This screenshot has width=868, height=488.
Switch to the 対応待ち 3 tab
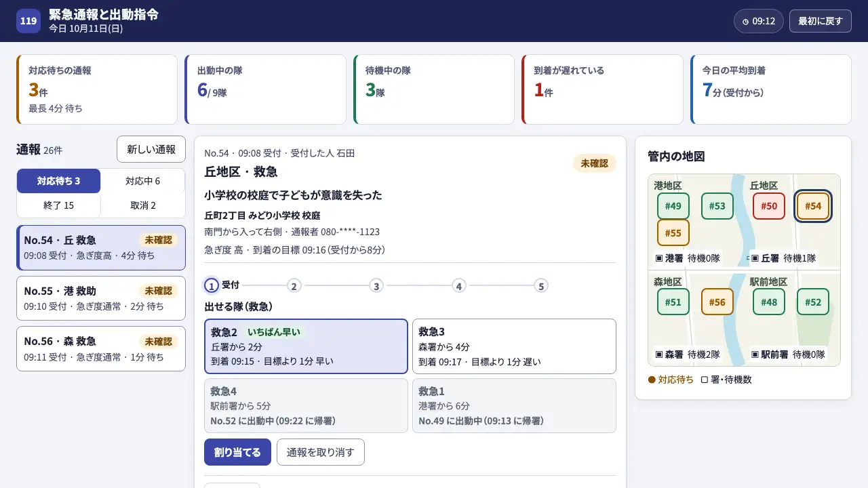click(59, 181)
